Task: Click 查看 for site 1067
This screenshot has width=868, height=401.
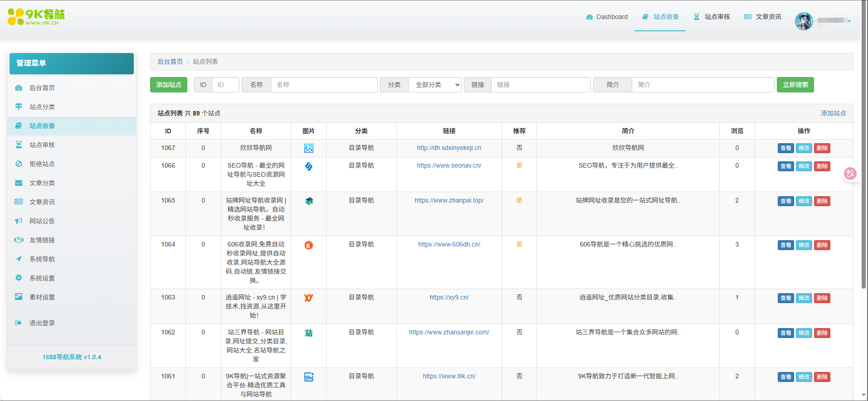Action: tap(786, 148)
